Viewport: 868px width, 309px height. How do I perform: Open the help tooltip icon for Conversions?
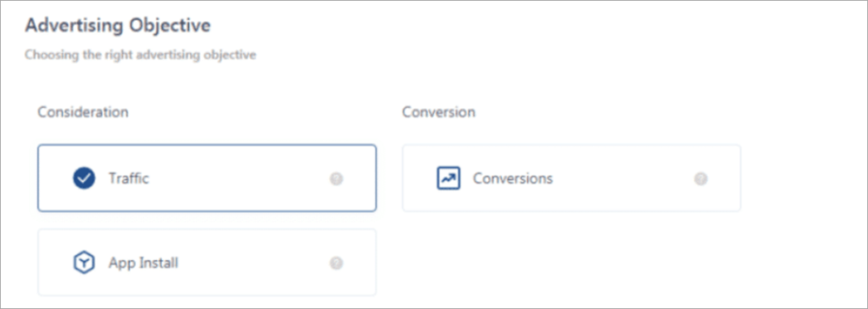(701, 179)
